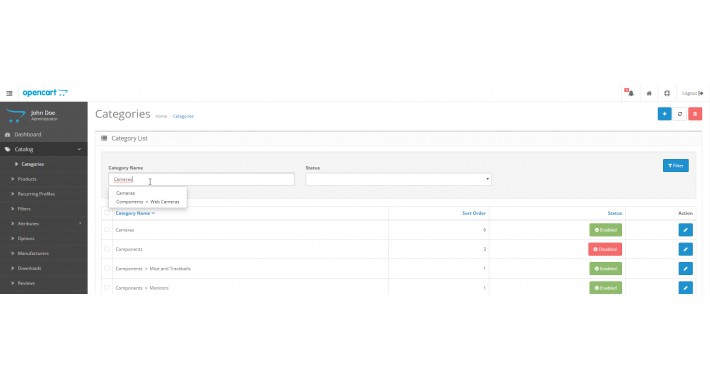Choose Components > Web Cameras suggestion
This screenshot has height=380, width=710.
click(x=148, y=202)
